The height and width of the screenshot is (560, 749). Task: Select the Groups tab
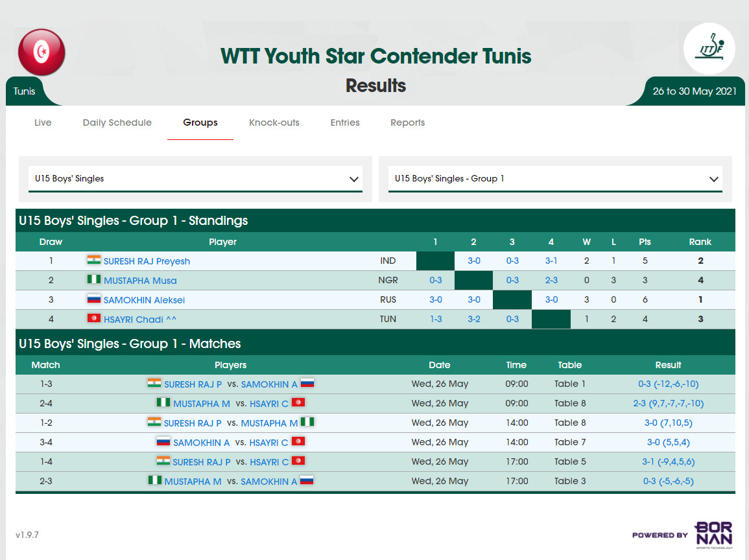[x=200, y=122]
